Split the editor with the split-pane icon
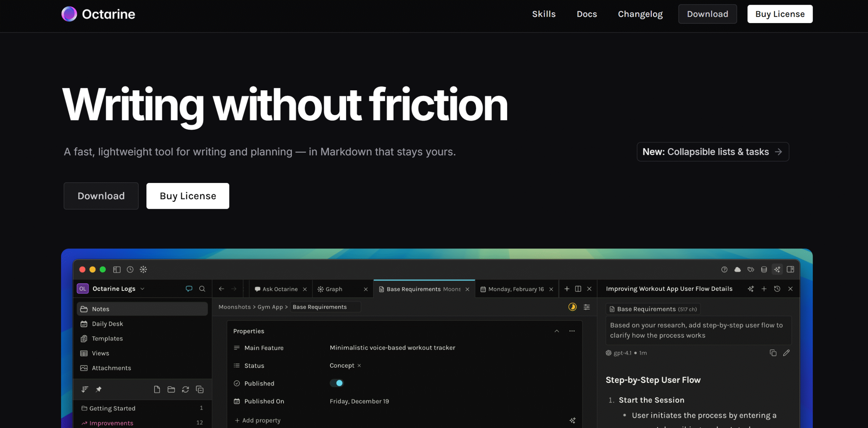This screenshot has width=868, height=428. point(578,289)
